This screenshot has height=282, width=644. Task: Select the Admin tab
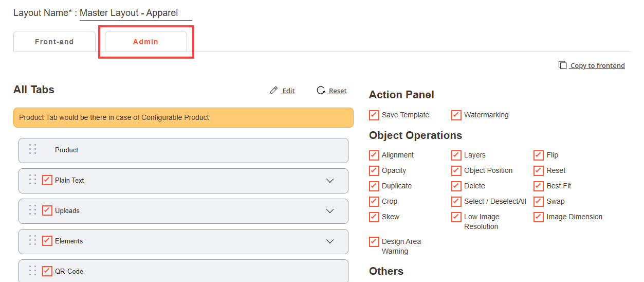click(x=145, y=42)
